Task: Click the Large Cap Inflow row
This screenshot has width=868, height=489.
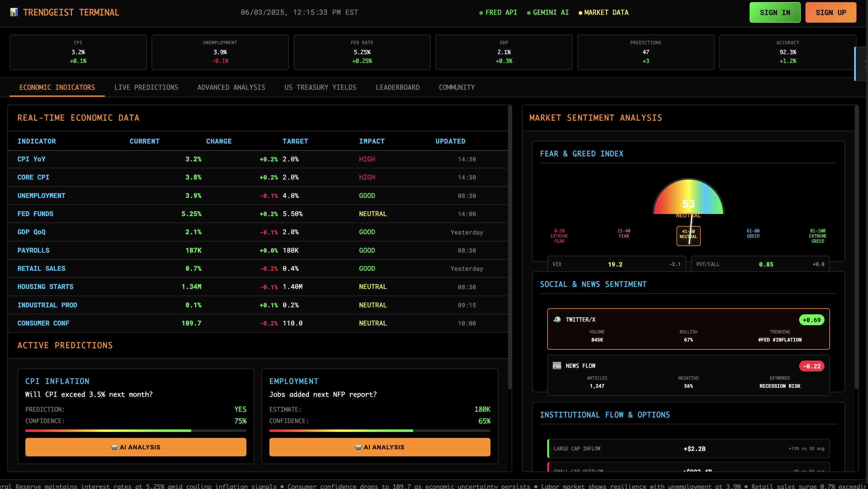Action: coord(688,449)
